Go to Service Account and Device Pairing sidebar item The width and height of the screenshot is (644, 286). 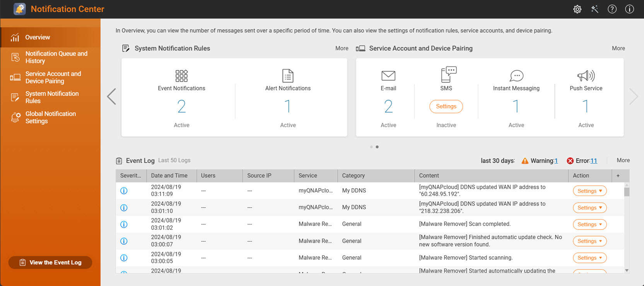(x=50, y=77)
